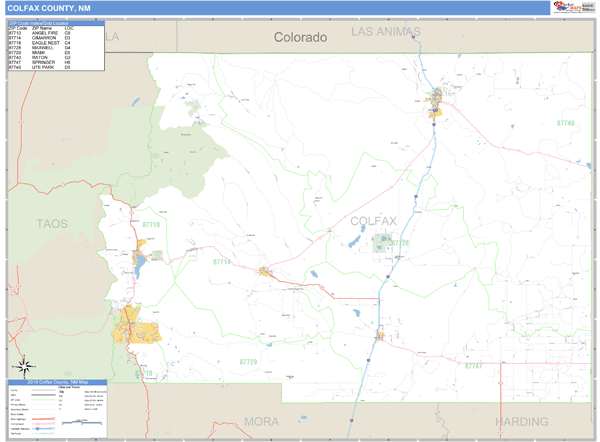Click the Angel Fire yellow city area
Image resolution: width=600 pixels, height=442 pixels.
pos(130,324)
